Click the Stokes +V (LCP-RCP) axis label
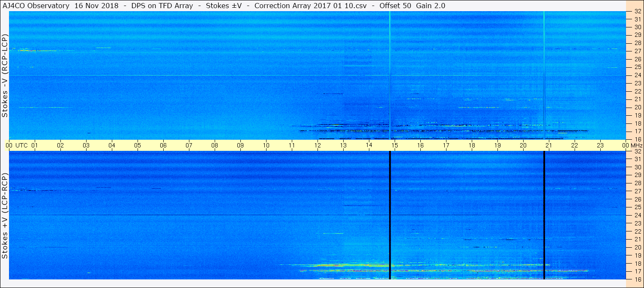 [5, 216]
